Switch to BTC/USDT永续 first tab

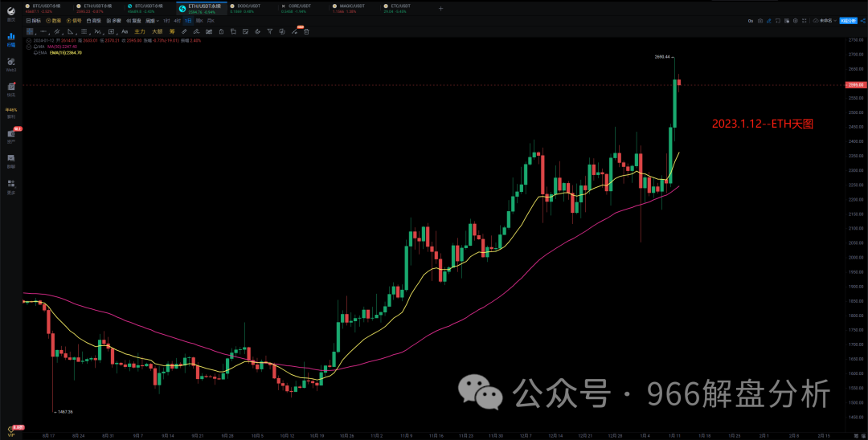[47, 8]
